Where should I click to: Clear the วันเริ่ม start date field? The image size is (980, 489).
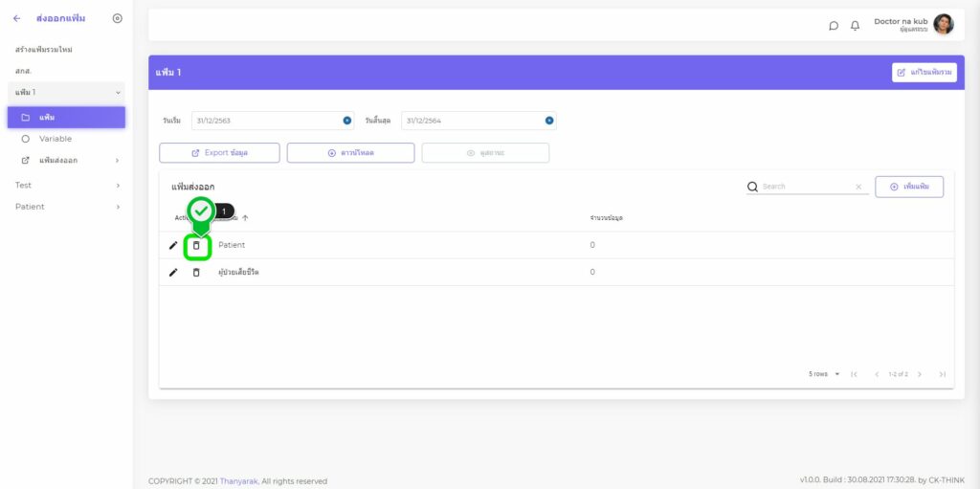tap(346, 121)
